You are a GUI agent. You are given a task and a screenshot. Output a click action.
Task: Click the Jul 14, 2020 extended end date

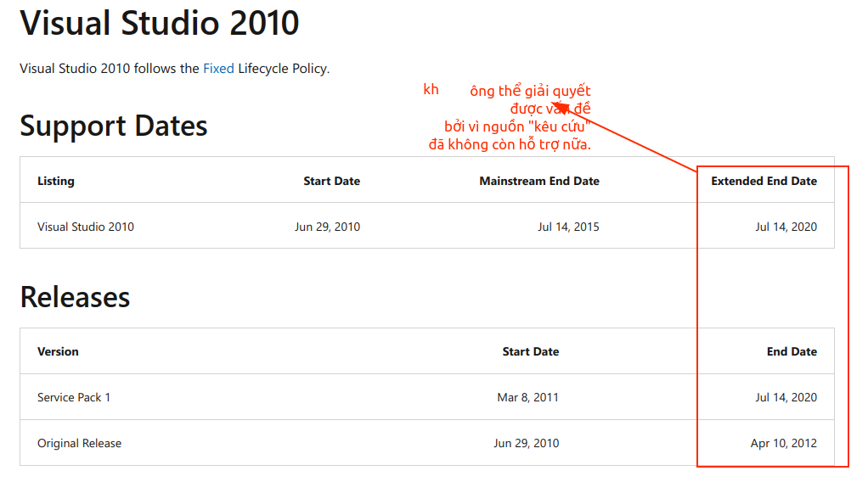pyautogui.click(x=786, y=227)
